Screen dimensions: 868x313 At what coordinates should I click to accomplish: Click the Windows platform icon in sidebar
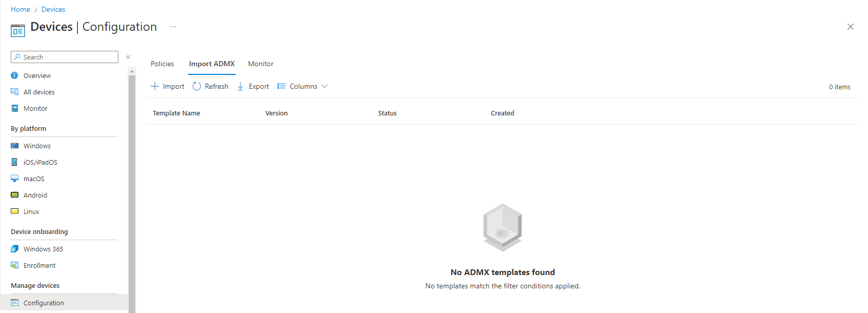tap(15, 146)
